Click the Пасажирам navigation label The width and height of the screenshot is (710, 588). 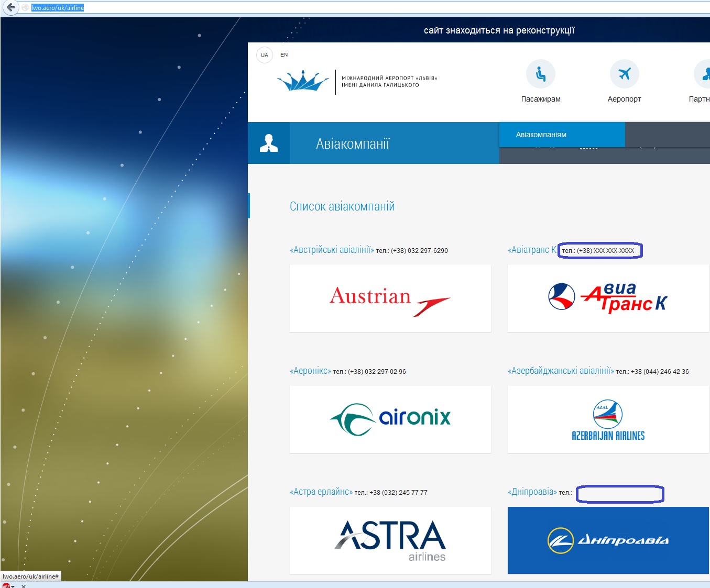pos(541,99)
